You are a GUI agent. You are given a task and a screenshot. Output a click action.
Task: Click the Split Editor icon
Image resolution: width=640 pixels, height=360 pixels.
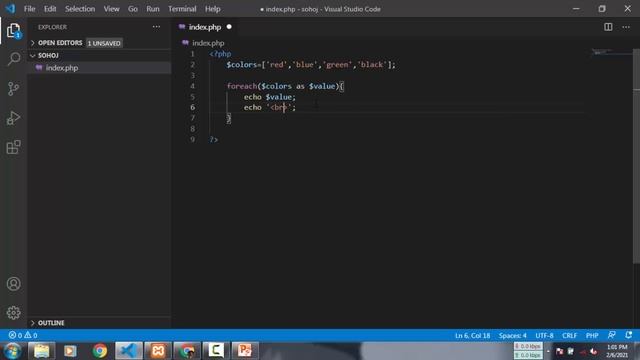[608, 27]
